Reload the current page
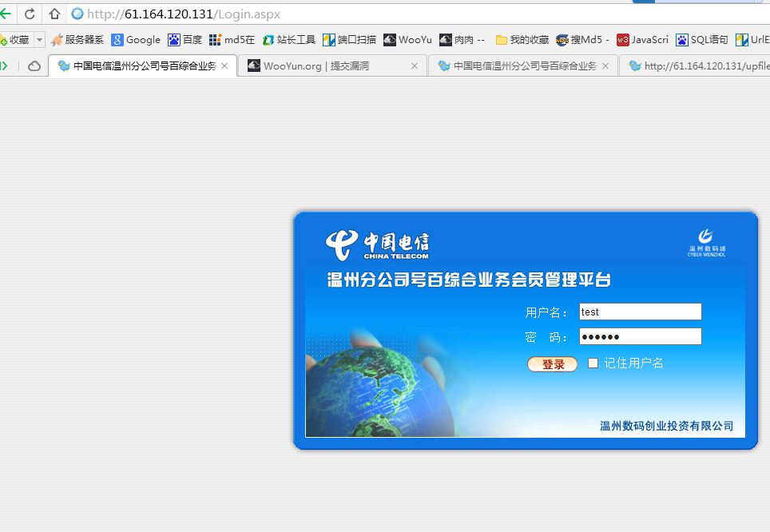Screen dimensions: 770x532 (30, 14)
